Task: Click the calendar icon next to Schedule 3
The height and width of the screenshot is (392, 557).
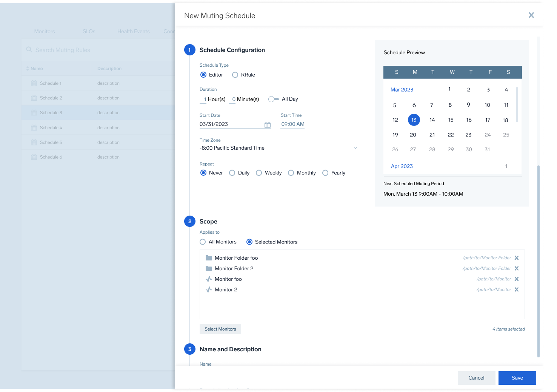Action: coord(34,113)
